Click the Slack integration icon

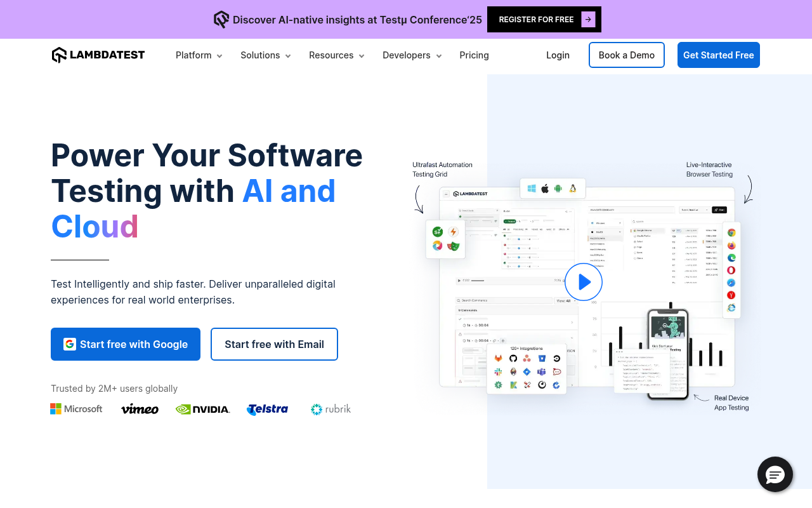tap(499, 371)
